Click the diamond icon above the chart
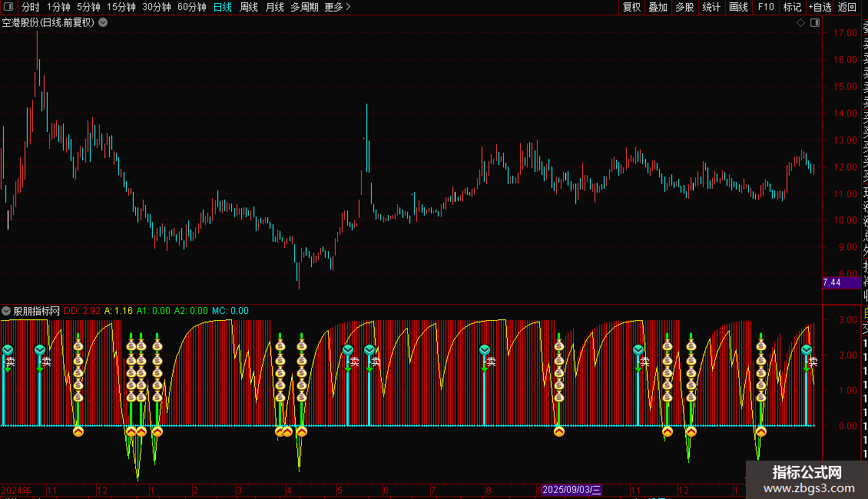Viewport: 868px width, 499px height. pyautogui.click(x=800, y=23)
